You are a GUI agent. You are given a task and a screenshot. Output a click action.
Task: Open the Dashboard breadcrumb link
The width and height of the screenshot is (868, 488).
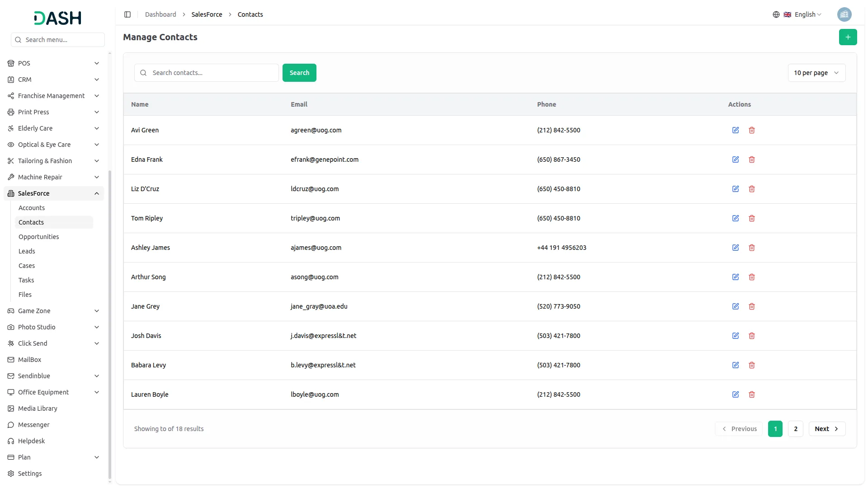click(160, 14)
